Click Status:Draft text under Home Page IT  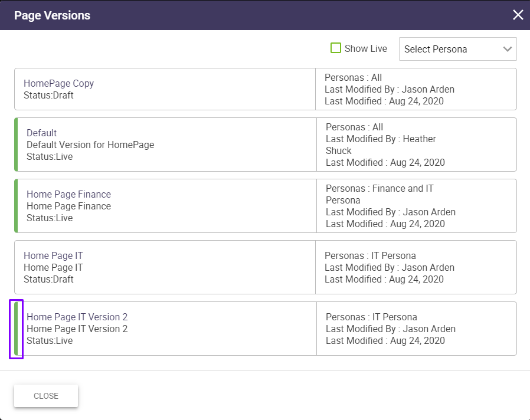tap(48, 279)
